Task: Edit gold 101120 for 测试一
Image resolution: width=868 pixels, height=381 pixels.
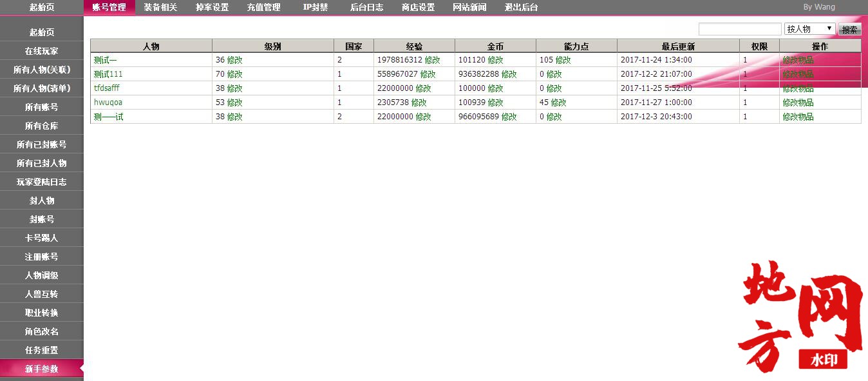Action: click(x=496, y=60)
